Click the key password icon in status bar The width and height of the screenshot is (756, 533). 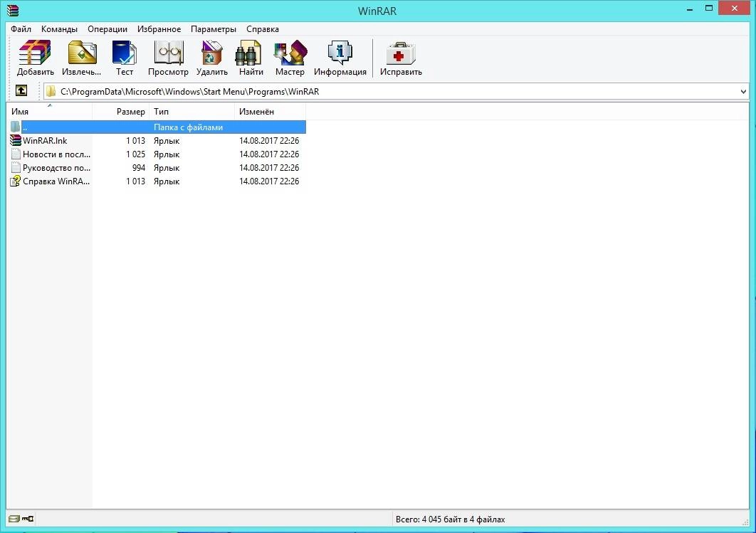pyautogui.click(x=28, y=519)
